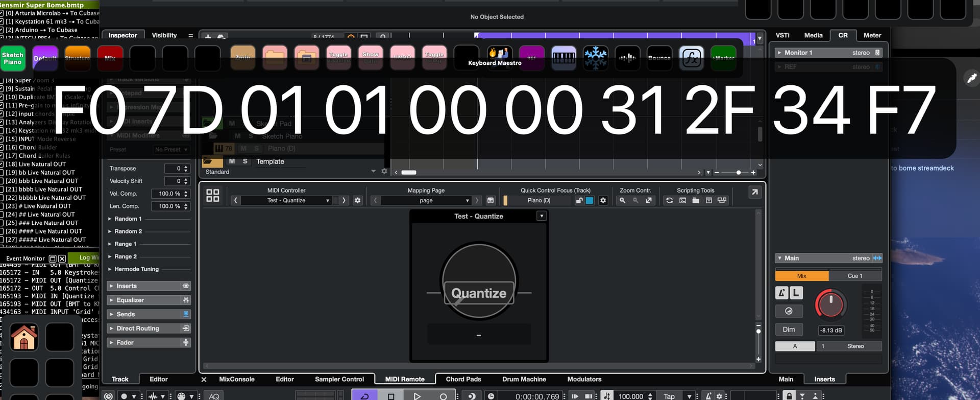Click the Tap tempo button
Screen dimensions: 980x400
coord(669,396)
